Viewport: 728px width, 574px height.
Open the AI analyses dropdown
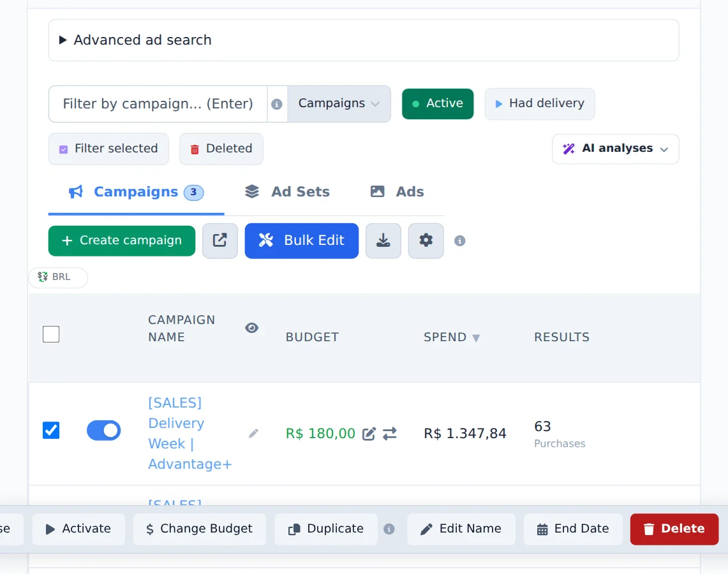[x=615, y=149]
